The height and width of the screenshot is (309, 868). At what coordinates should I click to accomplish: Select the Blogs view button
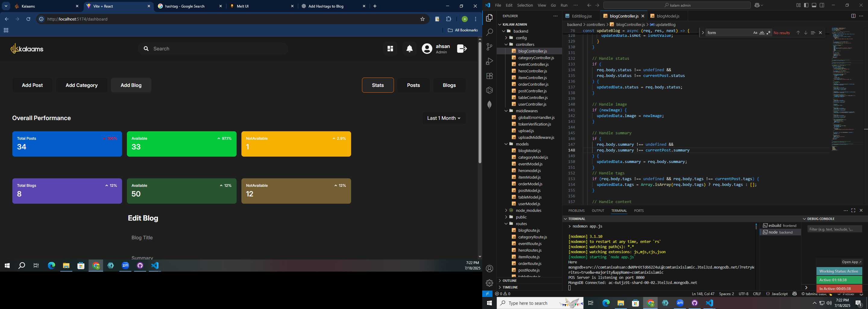click(x=449, y=85)
